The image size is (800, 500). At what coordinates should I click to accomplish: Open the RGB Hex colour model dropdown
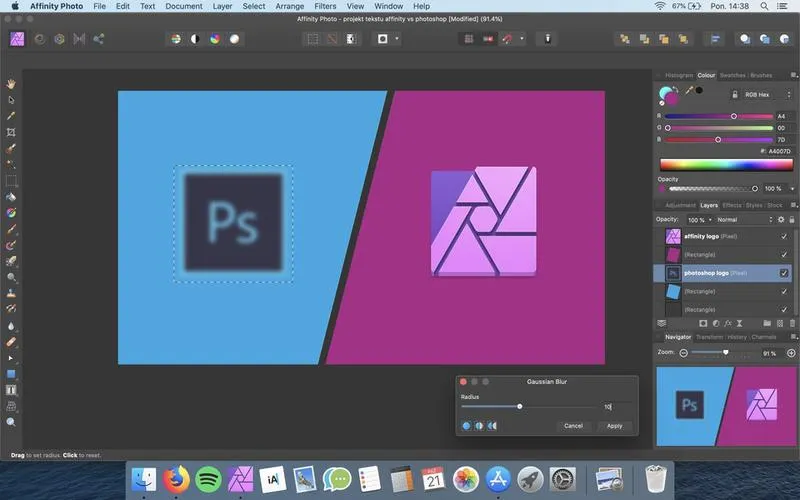click(x=767, y=94)
